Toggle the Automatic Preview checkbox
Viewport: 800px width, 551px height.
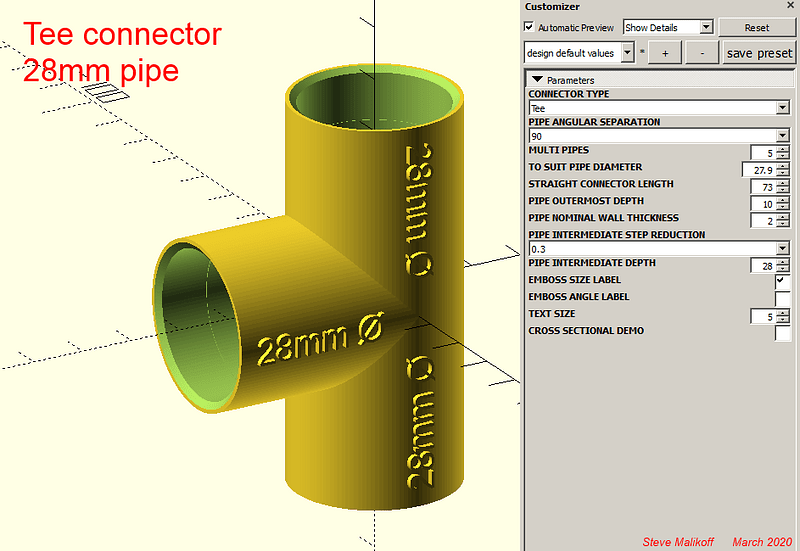[529, 27]
